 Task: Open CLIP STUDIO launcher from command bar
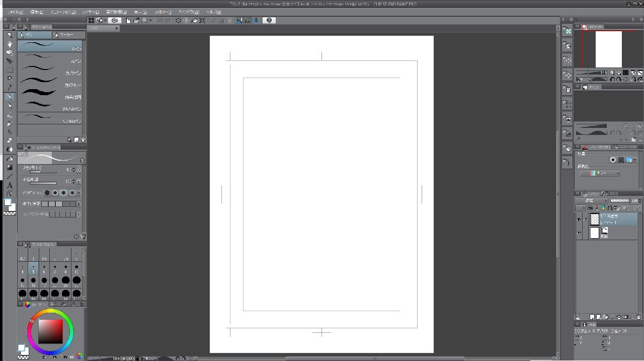(115, 20)
